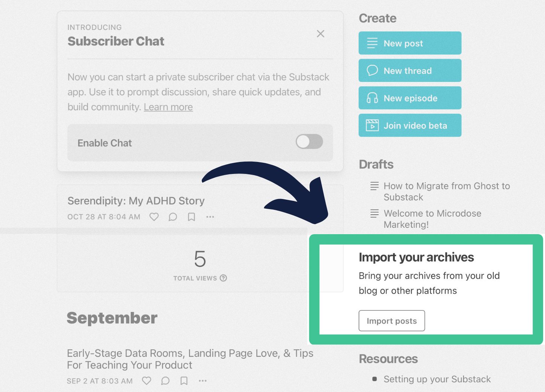
Task: Create a New post
Action: (409, 43)
